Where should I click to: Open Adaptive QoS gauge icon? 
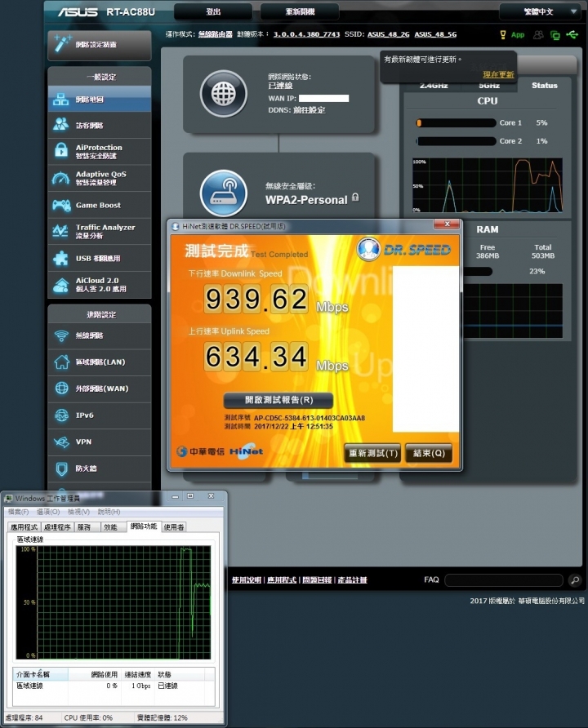pos(61,178)
